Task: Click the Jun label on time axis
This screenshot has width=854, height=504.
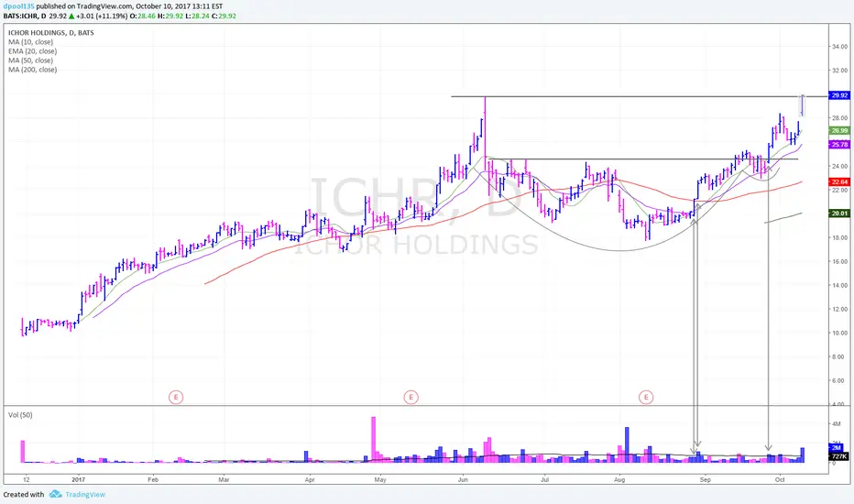Action: 463,480
